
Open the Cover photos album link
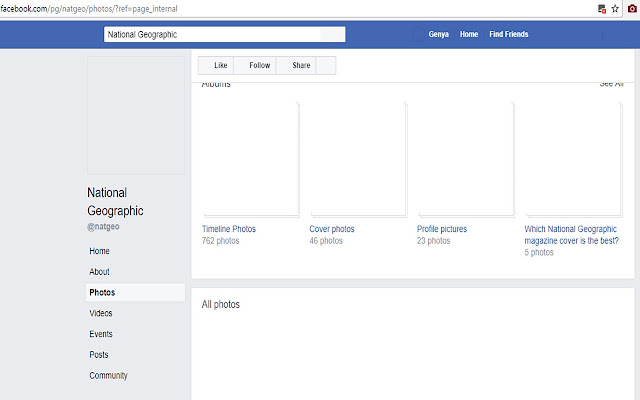click(x=332, y=229)
